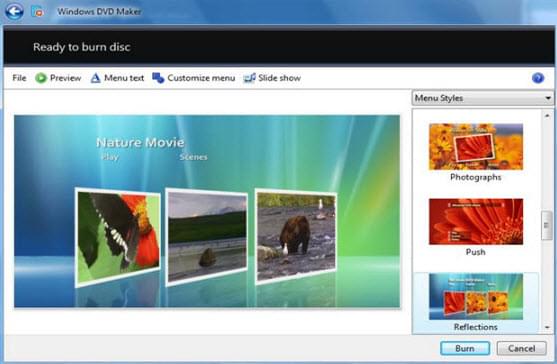Click Scenes in the DVD menu preview
This screenshot has width=557, height=364.
click(x=193, y=157)
